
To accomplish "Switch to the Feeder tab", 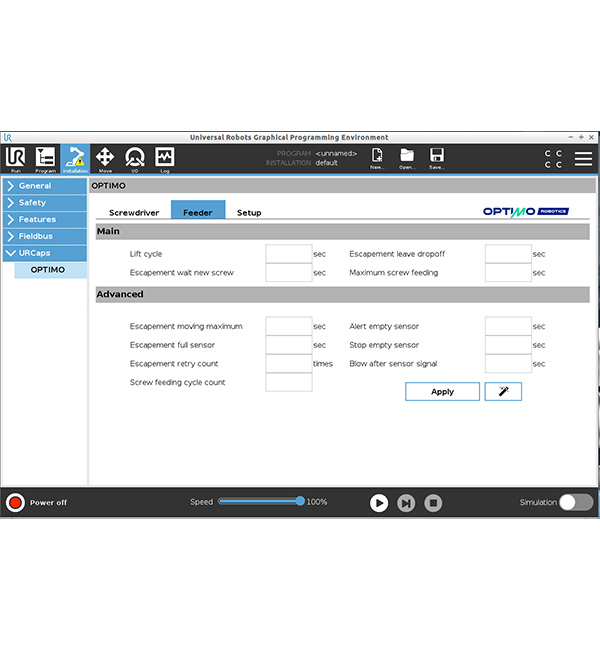I will [198, 210].
